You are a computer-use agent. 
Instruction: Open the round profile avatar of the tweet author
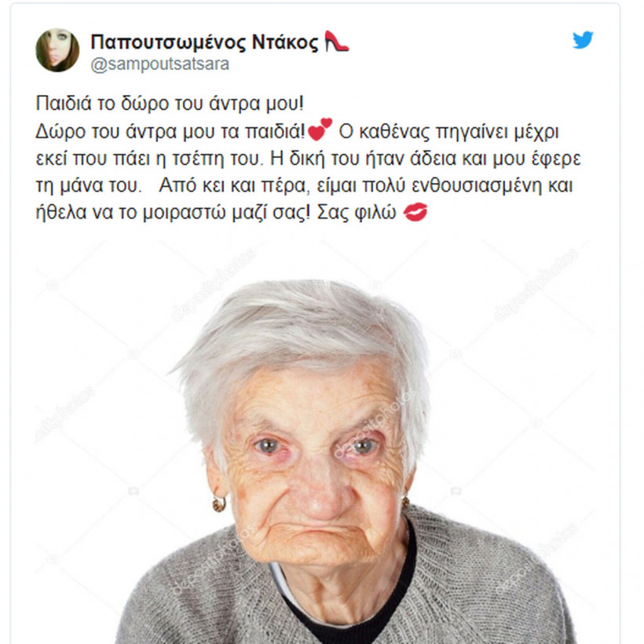(x=57, y=50)
